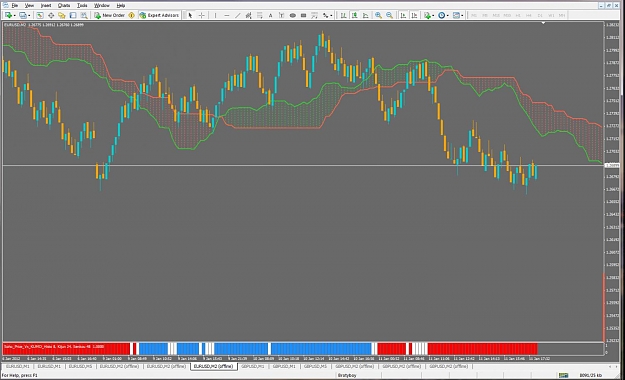Pick the Text (A) tool
The width and height of the screenshot is (625, 380).
point(270,15)
